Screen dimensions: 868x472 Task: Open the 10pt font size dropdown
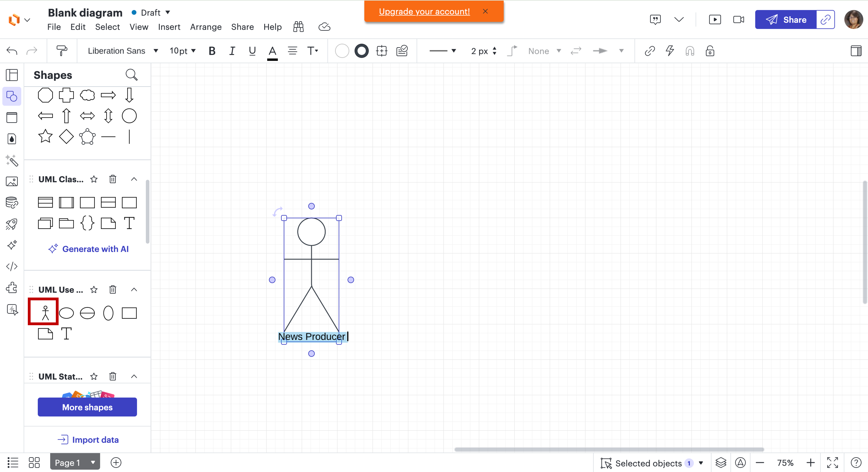(182, 51)
